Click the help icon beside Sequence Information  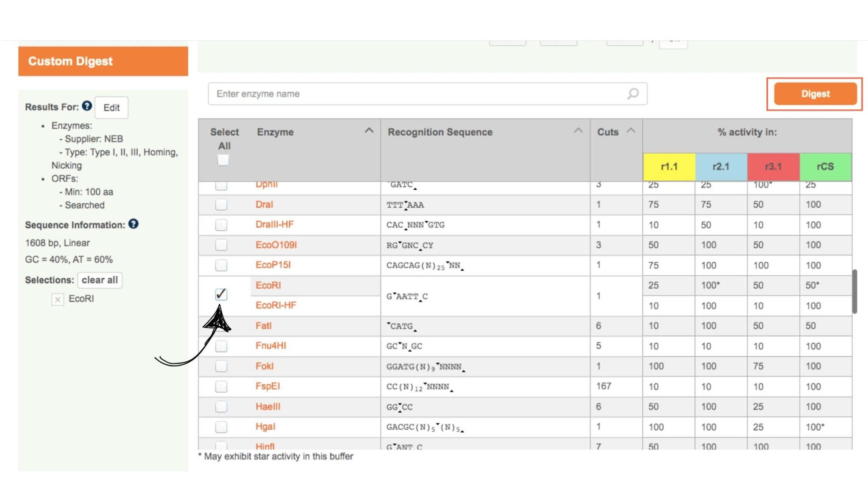tap(134, 224)
